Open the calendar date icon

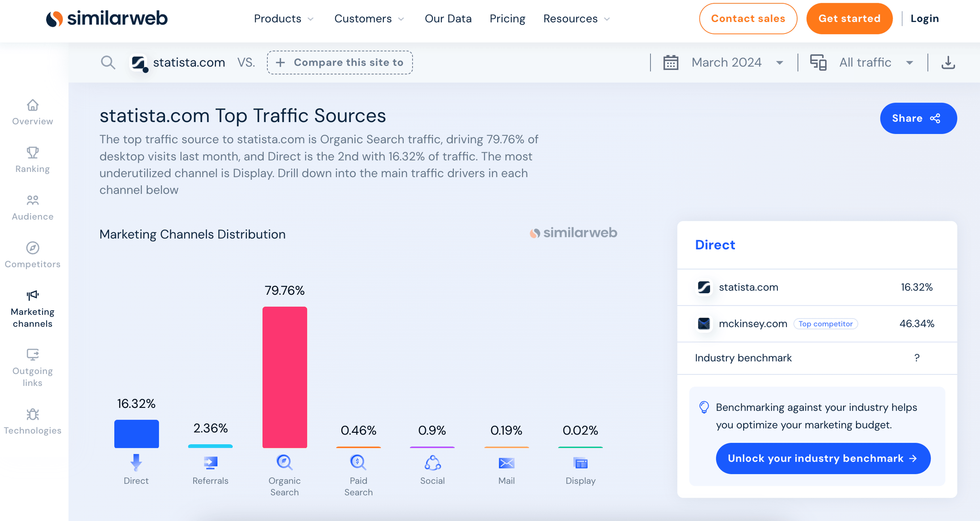[670, 62]
